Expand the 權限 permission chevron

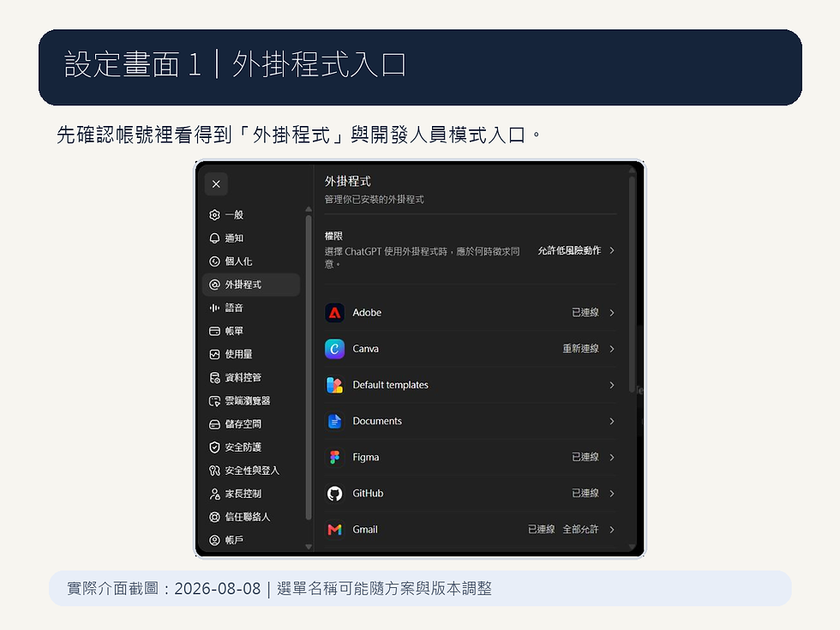click(x=612, y=250)
